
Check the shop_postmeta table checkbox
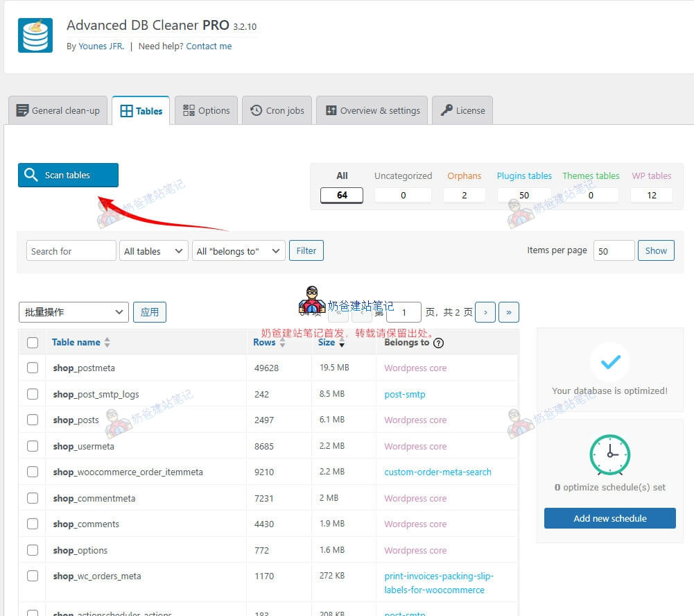[x=33, y=368]
